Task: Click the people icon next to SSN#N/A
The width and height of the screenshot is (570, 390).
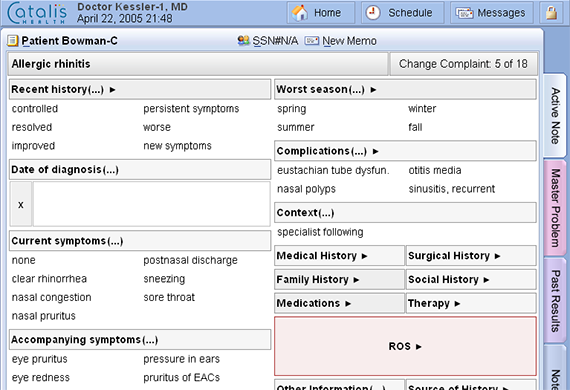Action: click(243, 41)
